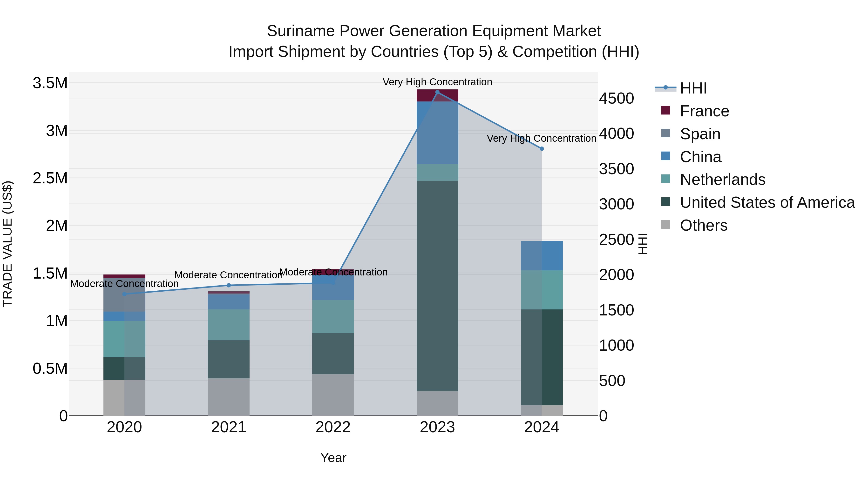
Task: Click the 2500 HHI axis tick label
Action: tap(617, 240)
